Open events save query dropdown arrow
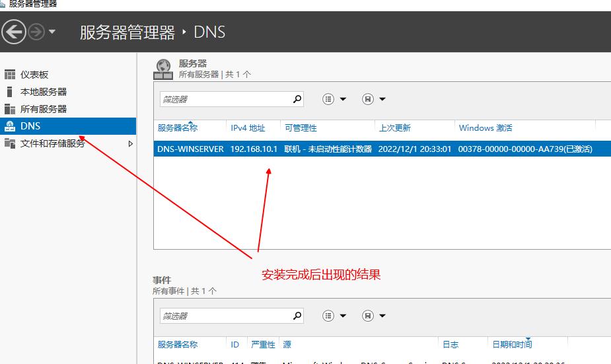 [382, 316]
